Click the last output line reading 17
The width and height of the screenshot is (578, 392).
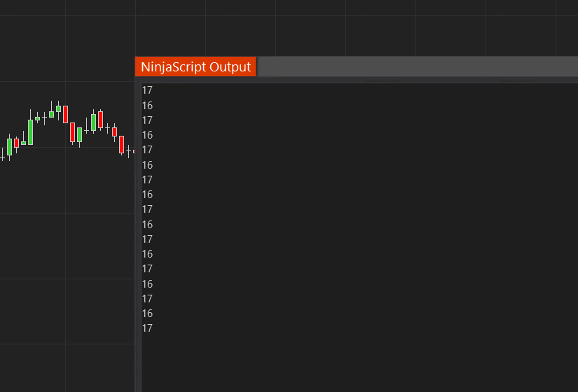(147, 328)
